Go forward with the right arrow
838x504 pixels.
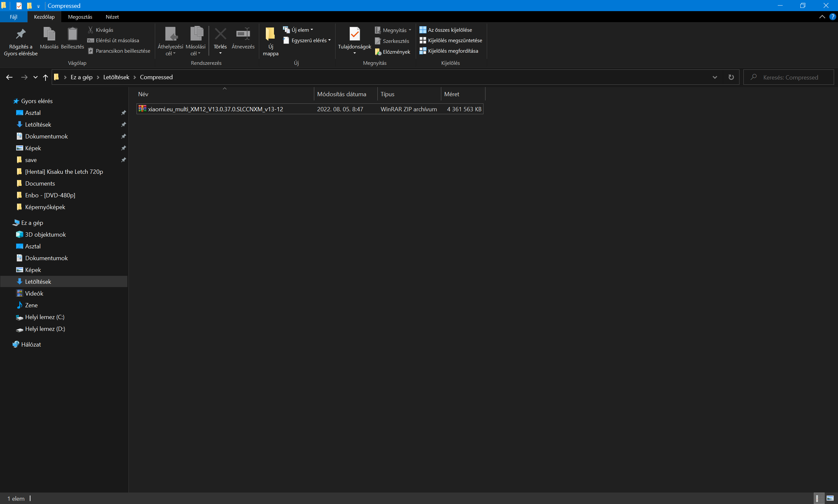24,78
